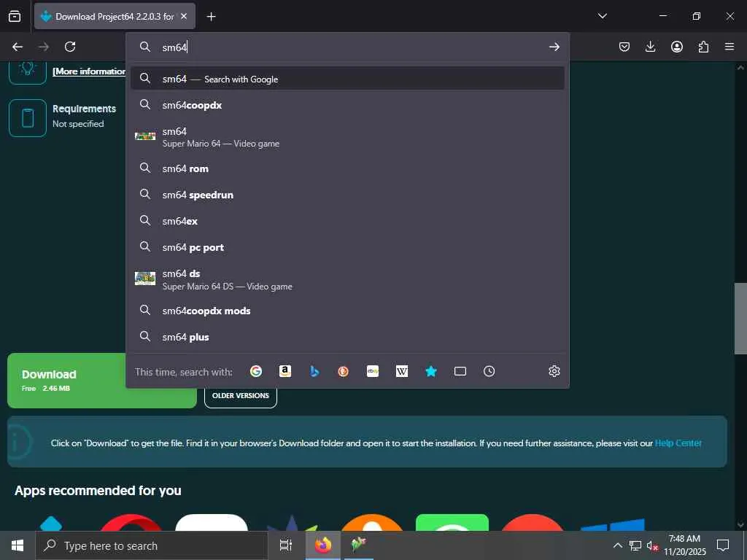
Task: Search this time with Google icon
Action: click(256, 371)
